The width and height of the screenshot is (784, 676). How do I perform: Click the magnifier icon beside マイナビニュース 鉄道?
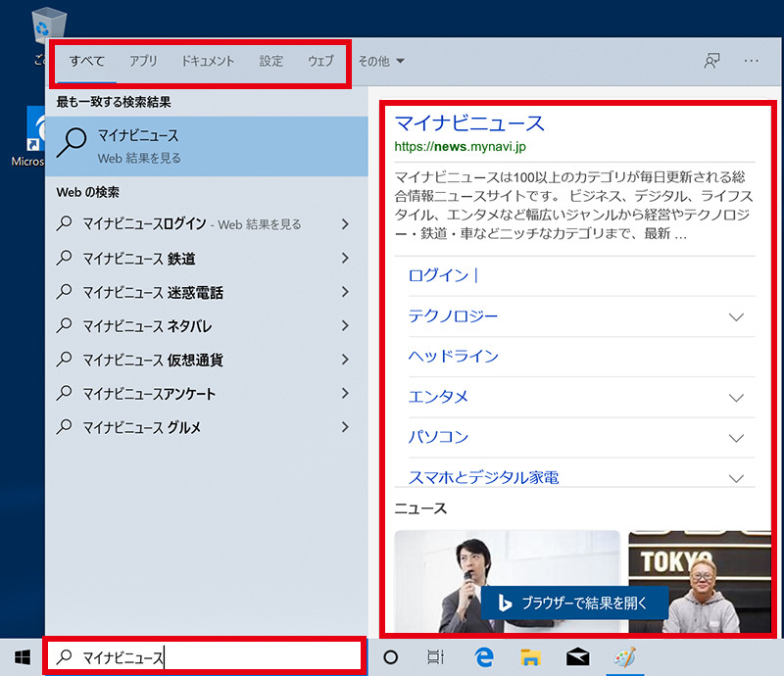click(64, 258)
